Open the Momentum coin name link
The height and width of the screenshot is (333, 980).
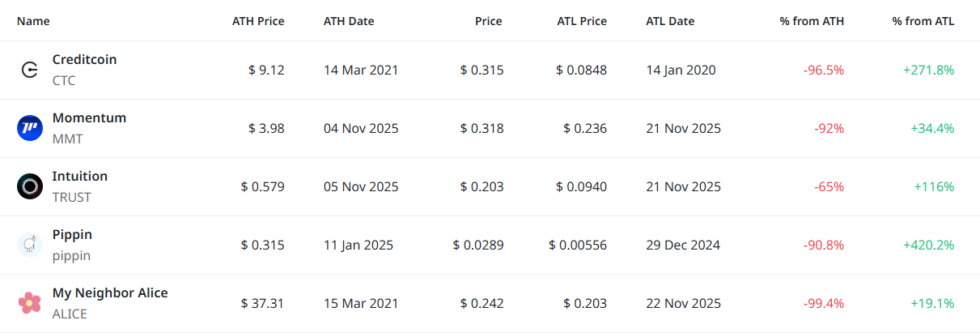[x=89, y=118]
